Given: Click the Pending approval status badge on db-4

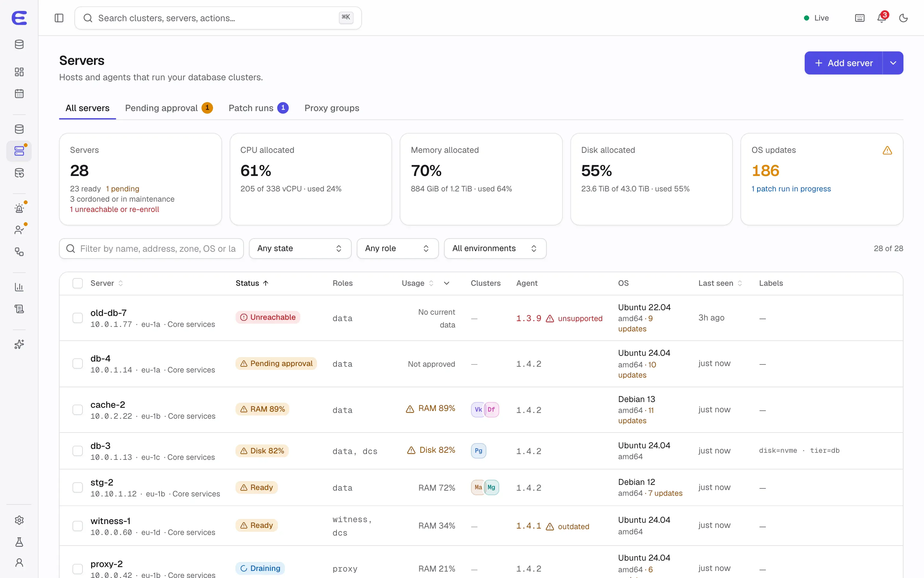Looking at the screenshot, I should (276, 363).
